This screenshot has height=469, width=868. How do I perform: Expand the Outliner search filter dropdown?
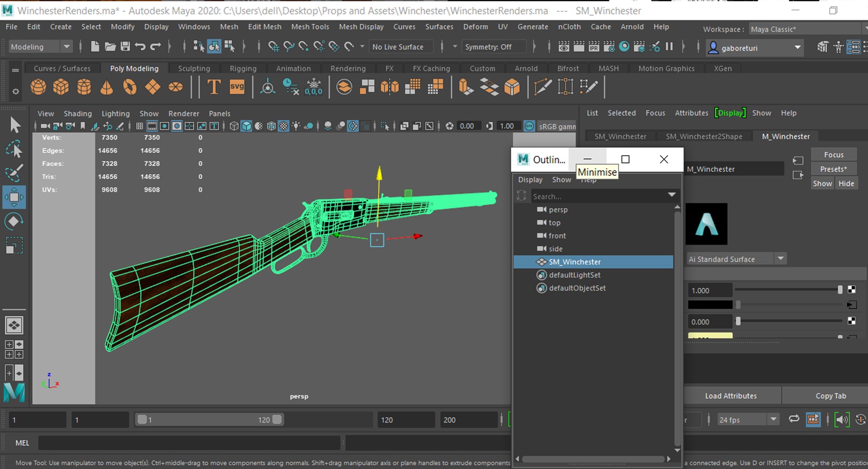(672, 195)
